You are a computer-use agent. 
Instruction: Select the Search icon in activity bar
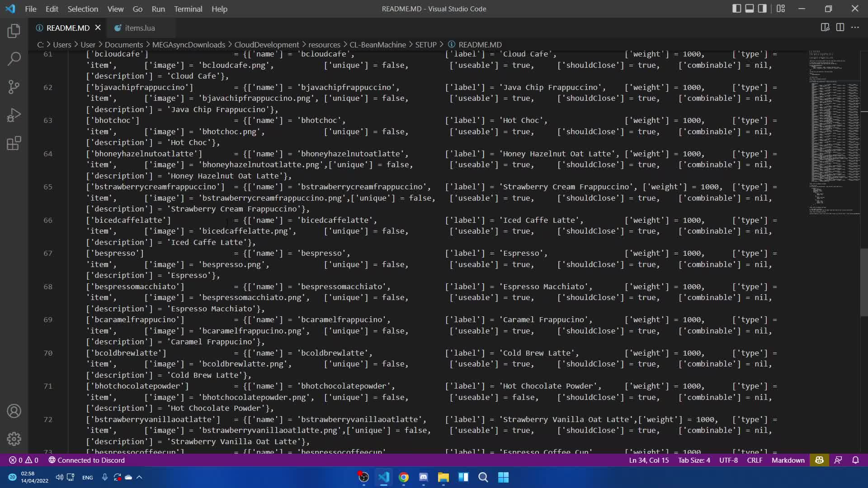tap(14, 59)
